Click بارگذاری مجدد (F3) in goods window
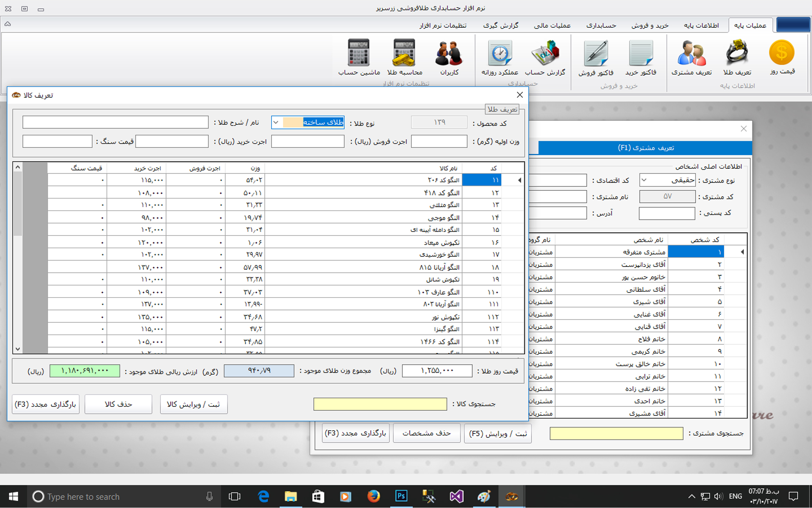This screenshot has height=508, width=812. click(45, 404)
